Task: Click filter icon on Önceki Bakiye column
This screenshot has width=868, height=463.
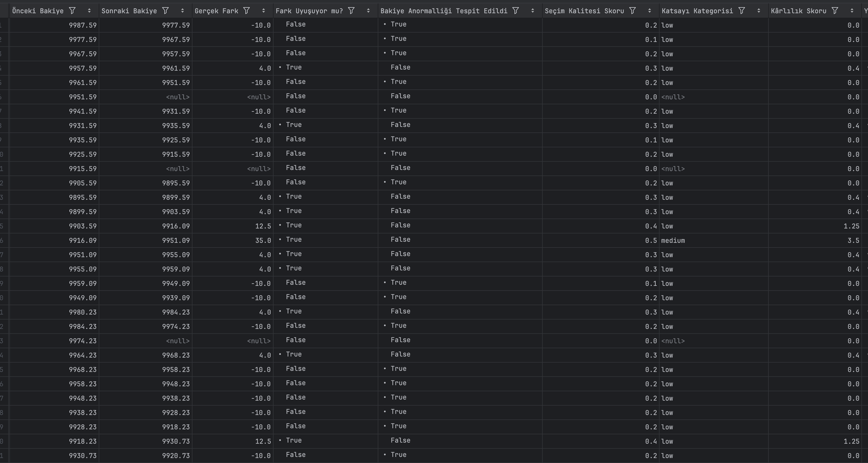Action: 72,11
